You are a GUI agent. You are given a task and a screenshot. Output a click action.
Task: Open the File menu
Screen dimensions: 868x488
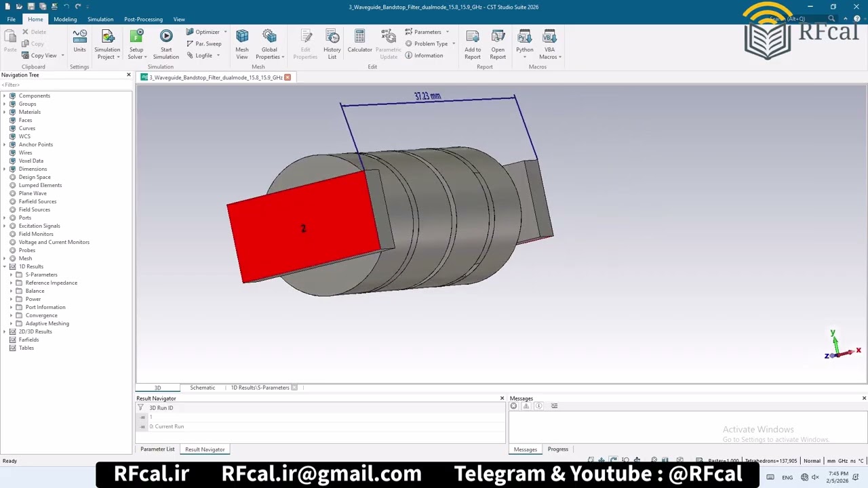point(12,19)
